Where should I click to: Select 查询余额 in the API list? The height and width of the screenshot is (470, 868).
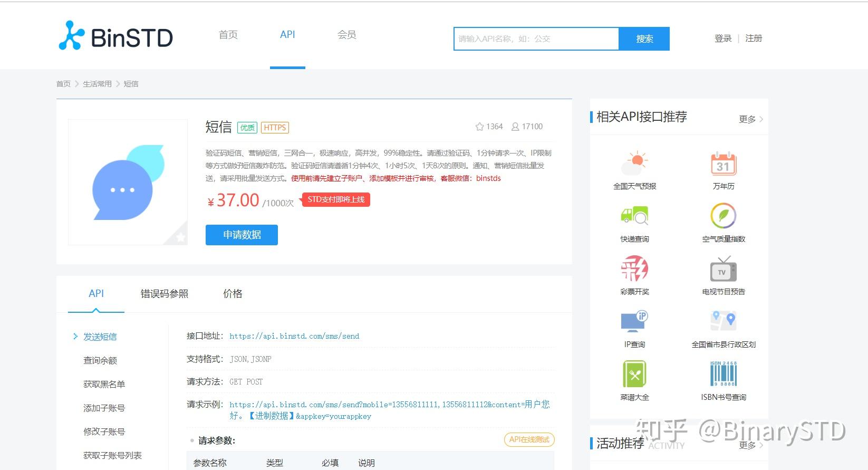[100, 360]
